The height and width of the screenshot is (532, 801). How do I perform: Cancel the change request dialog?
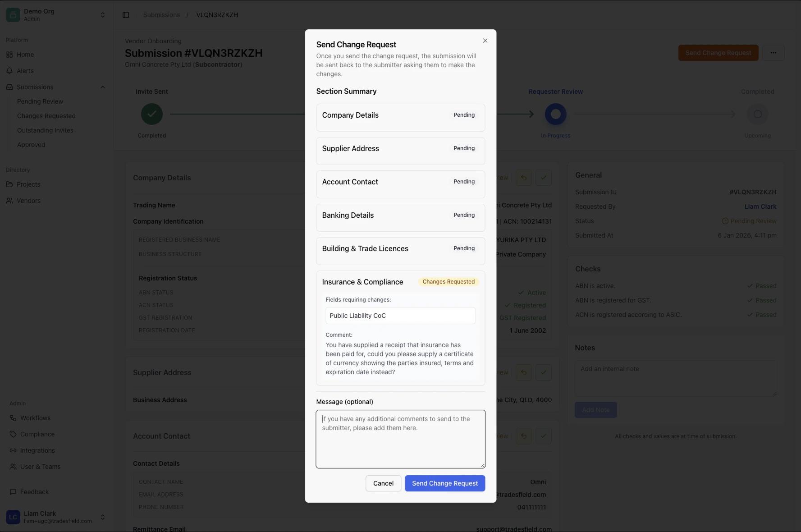pyautogui.click(x=383, y=483)
